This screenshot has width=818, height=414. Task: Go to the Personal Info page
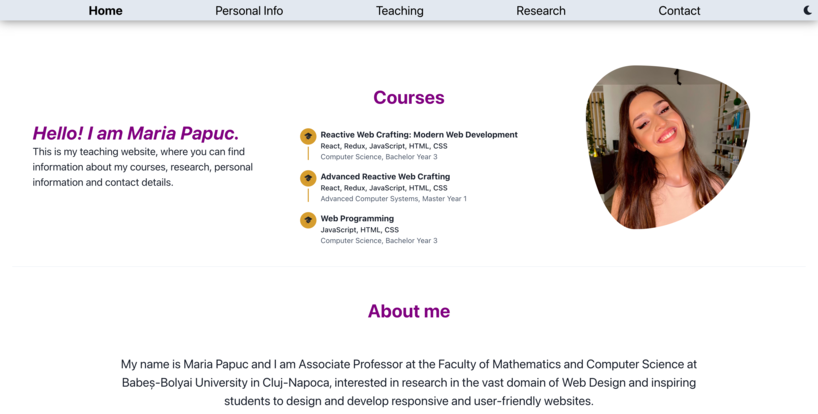pyautogui.click(x=249, y=10)
